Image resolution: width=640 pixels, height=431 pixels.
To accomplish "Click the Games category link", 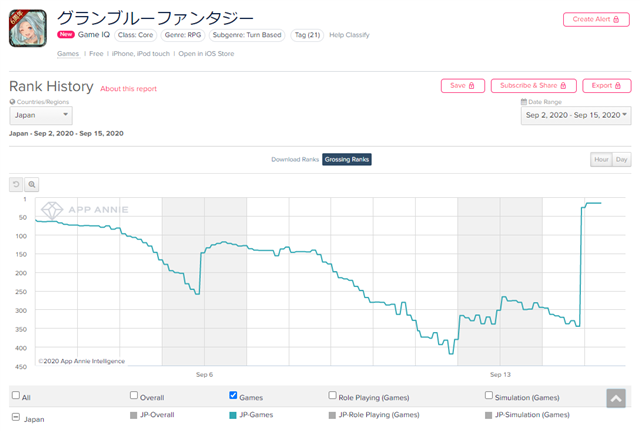I will coord(68,53).
